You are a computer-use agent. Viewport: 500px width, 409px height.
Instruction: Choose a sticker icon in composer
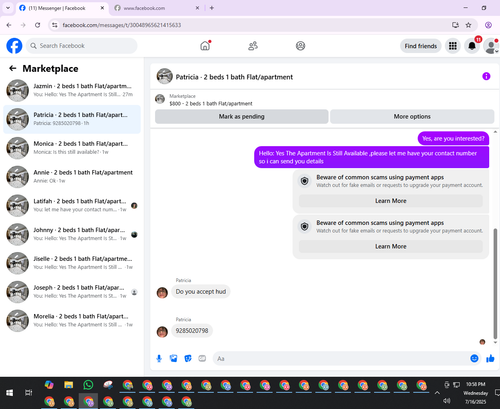188,358
